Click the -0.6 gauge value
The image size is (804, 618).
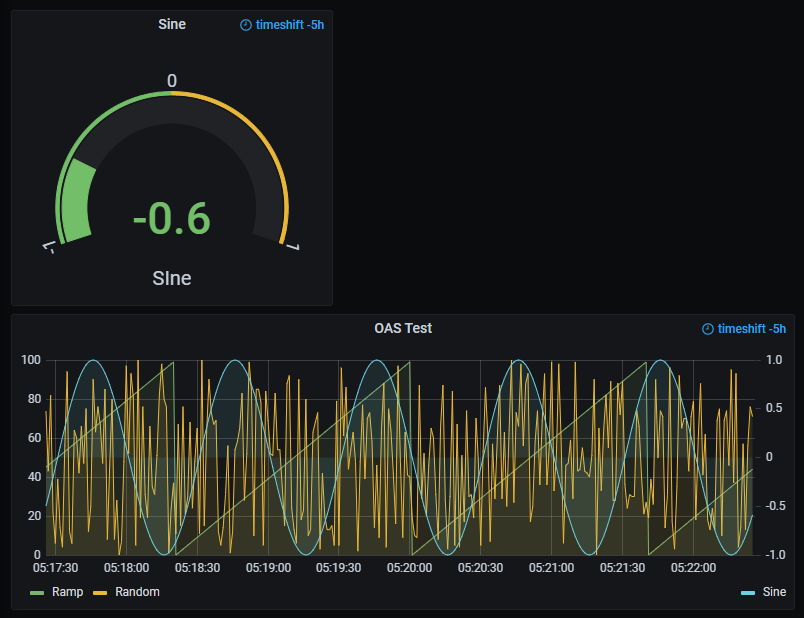[x=171, y=218]
